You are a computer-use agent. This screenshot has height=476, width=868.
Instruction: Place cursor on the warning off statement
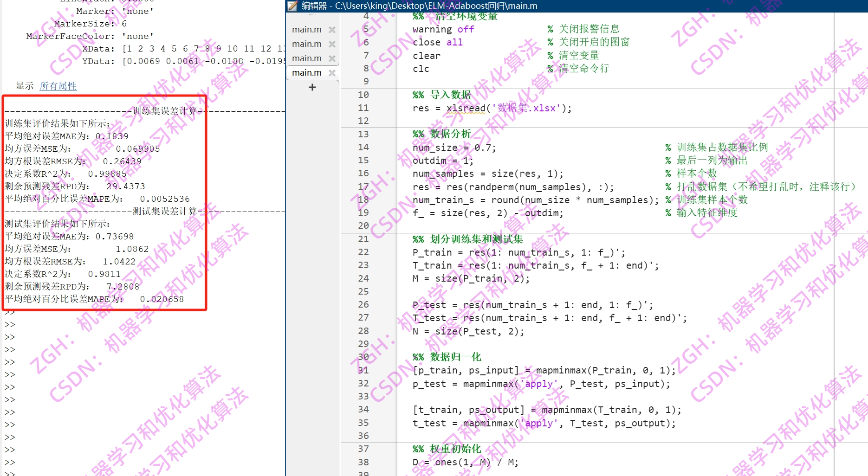click(443, 29)
